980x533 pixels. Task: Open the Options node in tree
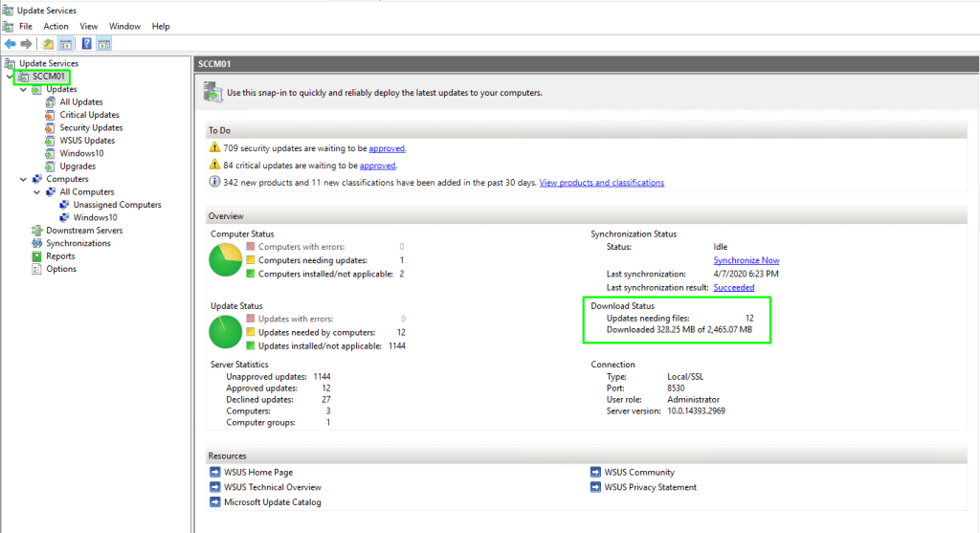click(x=60, y=269)
